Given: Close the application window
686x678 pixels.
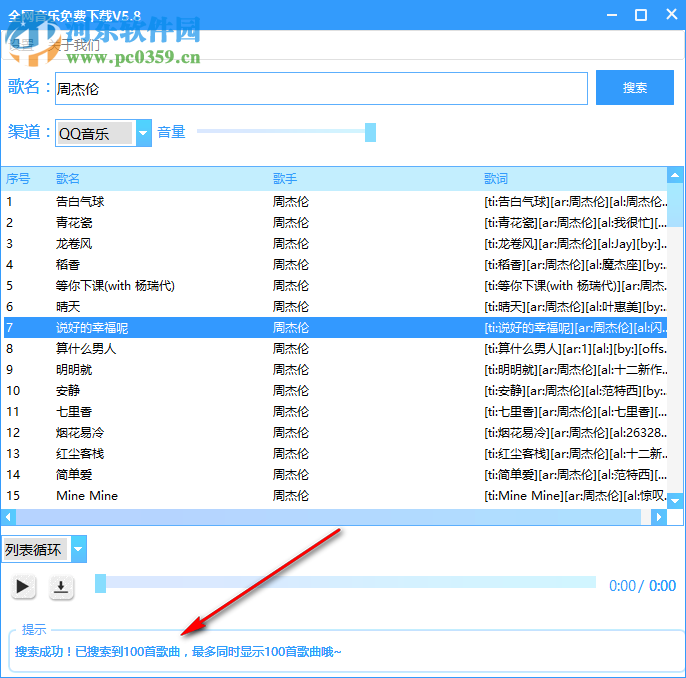Looking at the screenshot, I should 672,14.
